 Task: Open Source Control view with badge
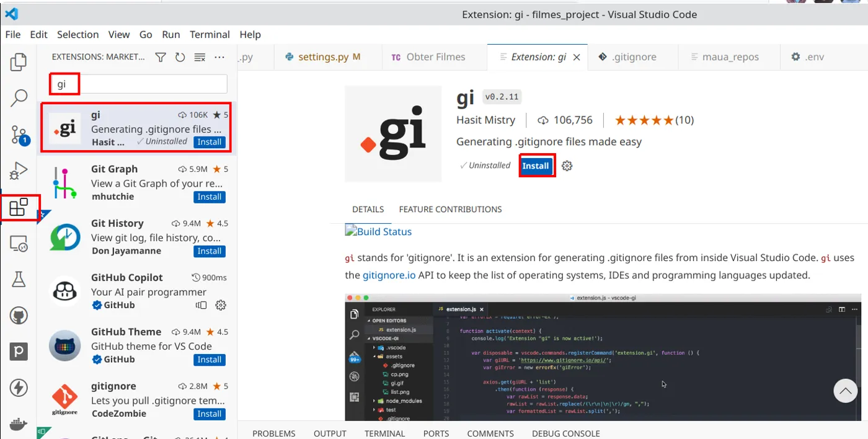pos(19,135)
